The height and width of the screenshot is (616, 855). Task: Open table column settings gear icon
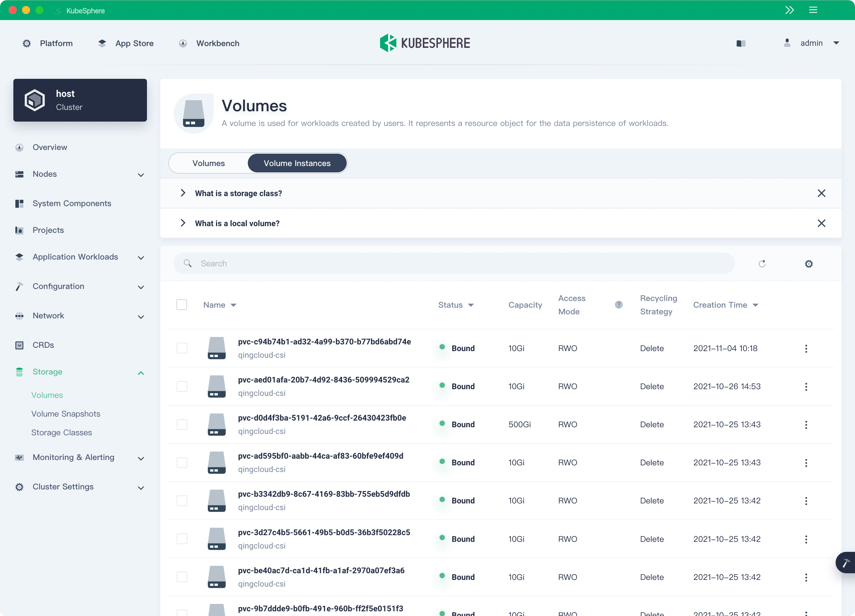point(809,264)
